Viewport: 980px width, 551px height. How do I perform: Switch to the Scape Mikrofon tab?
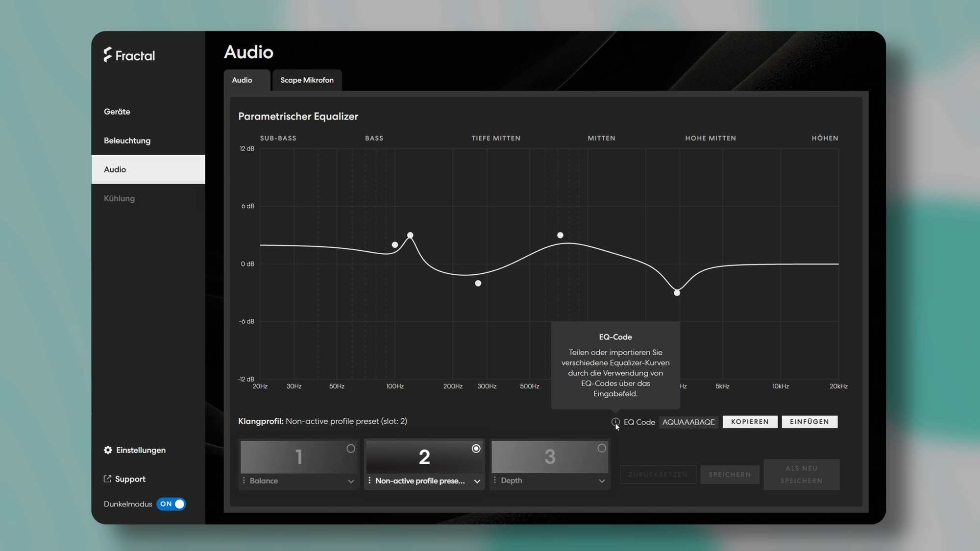pyautogui.click(x=307, y=80)
